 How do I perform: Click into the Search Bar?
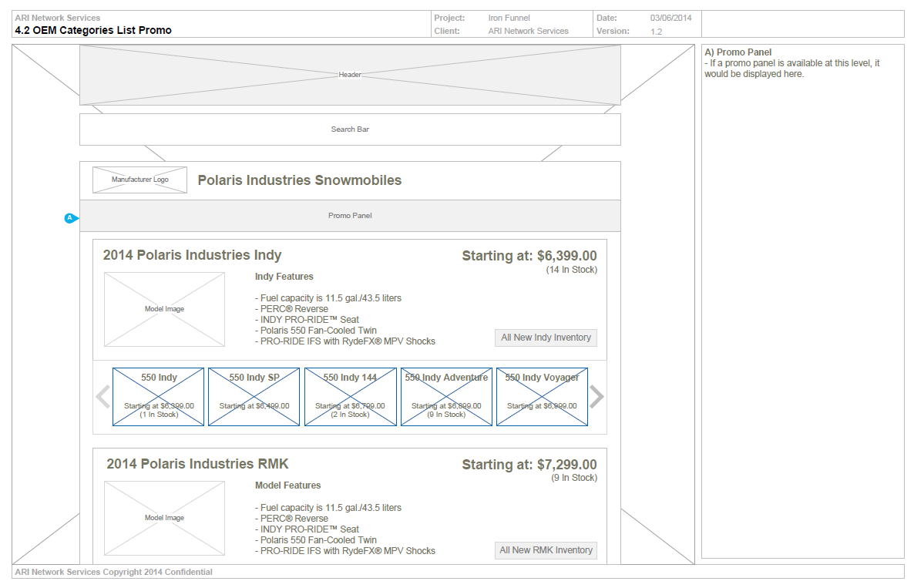[351, 129]
